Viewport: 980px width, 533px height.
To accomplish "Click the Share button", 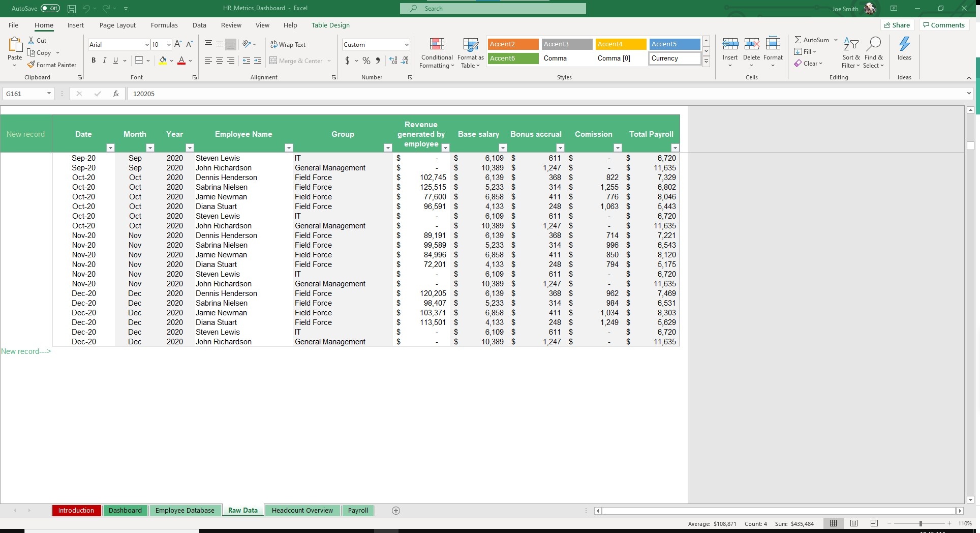I will [x=897, y=25].
